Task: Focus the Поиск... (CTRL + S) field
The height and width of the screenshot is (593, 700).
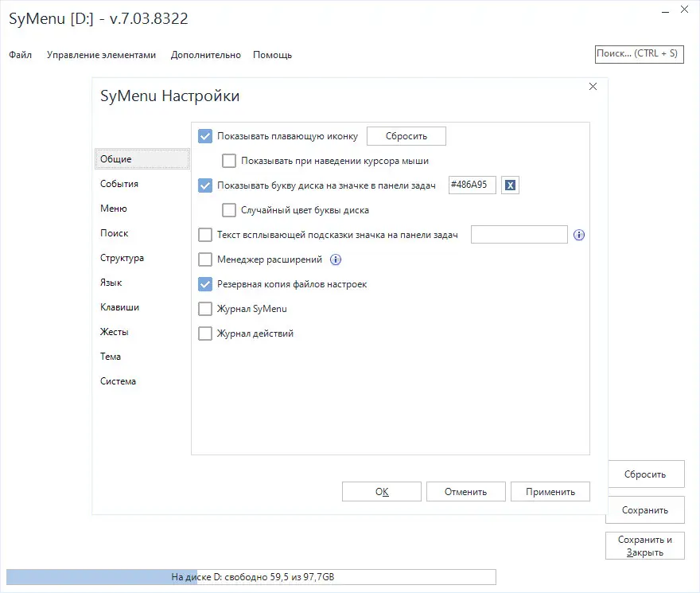Action: point(640,54)
